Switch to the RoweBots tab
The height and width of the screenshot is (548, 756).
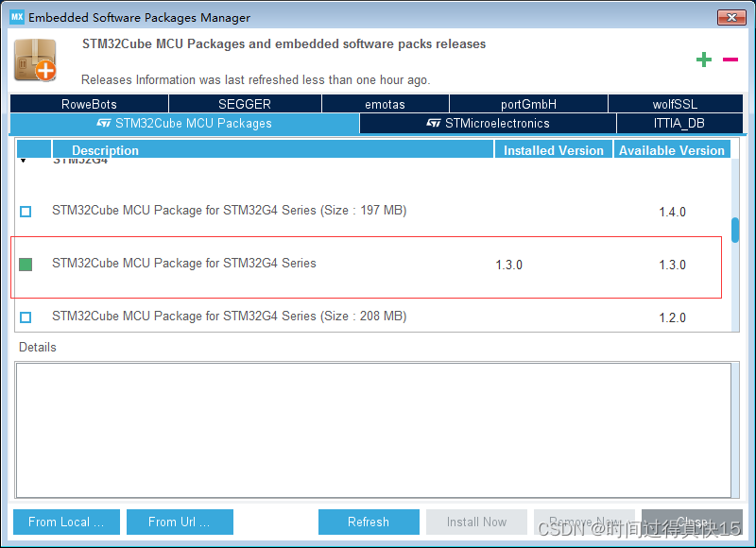tap(89, 104)
